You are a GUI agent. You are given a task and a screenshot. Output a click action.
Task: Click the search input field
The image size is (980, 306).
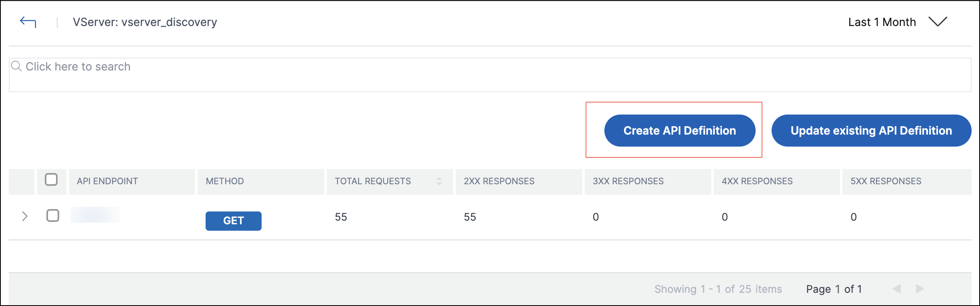490,75
